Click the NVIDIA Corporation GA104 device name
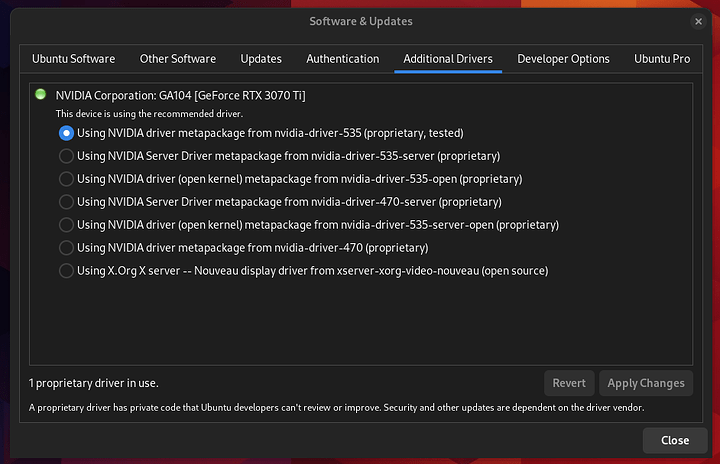720x464 pixels. [180, 95]
